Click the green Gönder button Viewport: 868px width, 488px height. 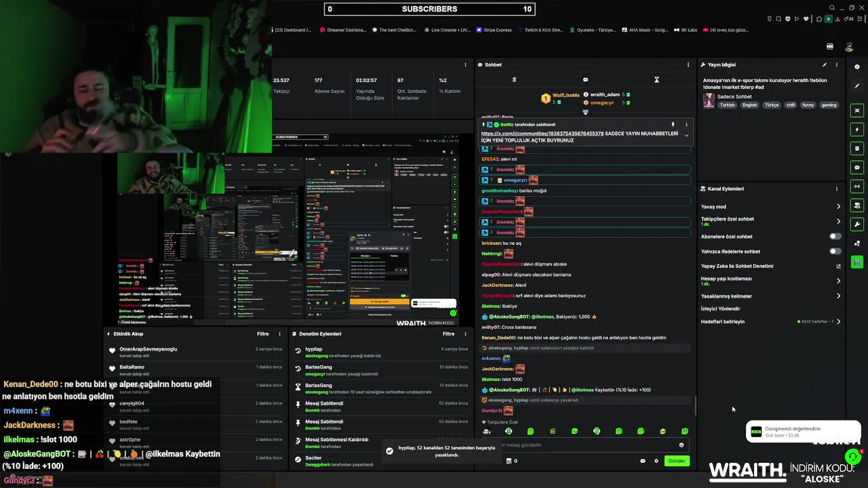677,461
